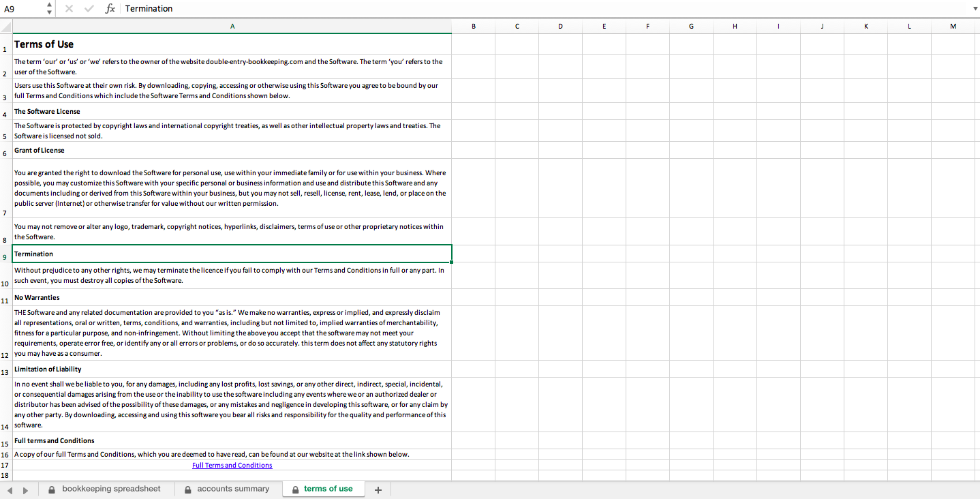
Task: Click the cell starting 'In no event shall'
Action: coord(232,405)
